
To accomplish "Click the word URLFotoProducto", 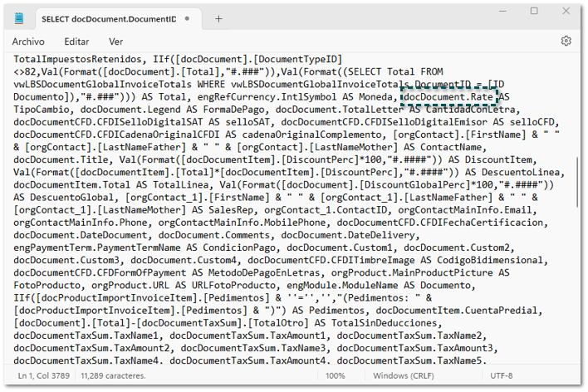I will tap(233, 286).
